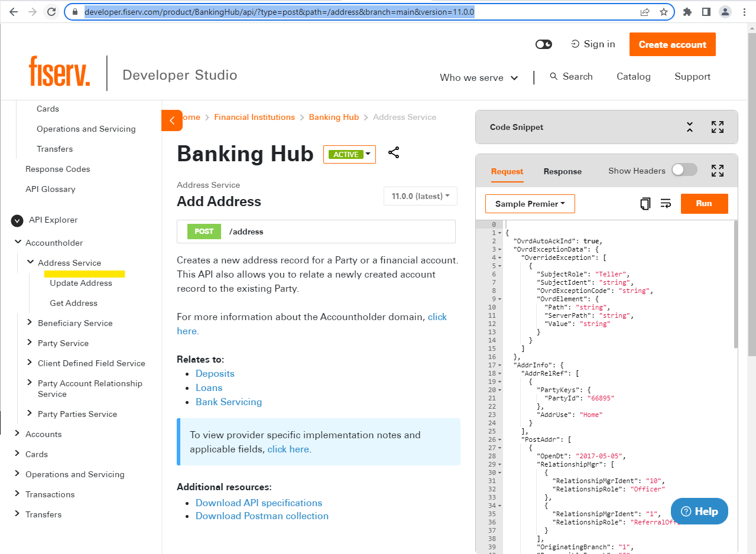Image resolution: width=756 pixels, height=554 pixels.
Task: Open Chrome three-dot menu
Action: [744, 12]
